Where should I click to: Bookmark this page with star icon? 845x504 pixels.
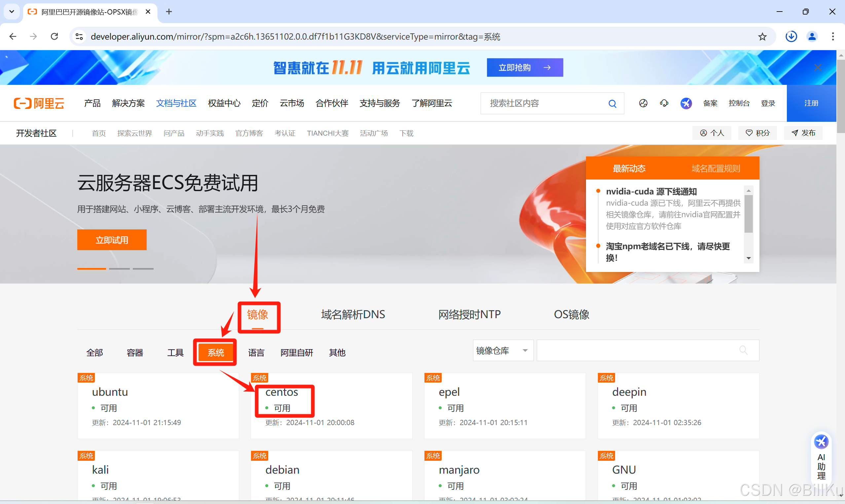762,36
